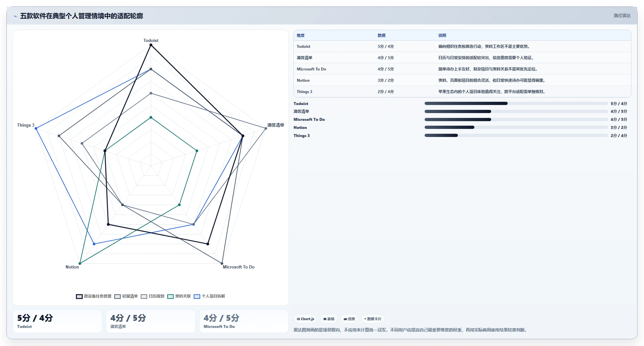Click the Todoist progress bar

pyautogui.click(x=516, y=103)
